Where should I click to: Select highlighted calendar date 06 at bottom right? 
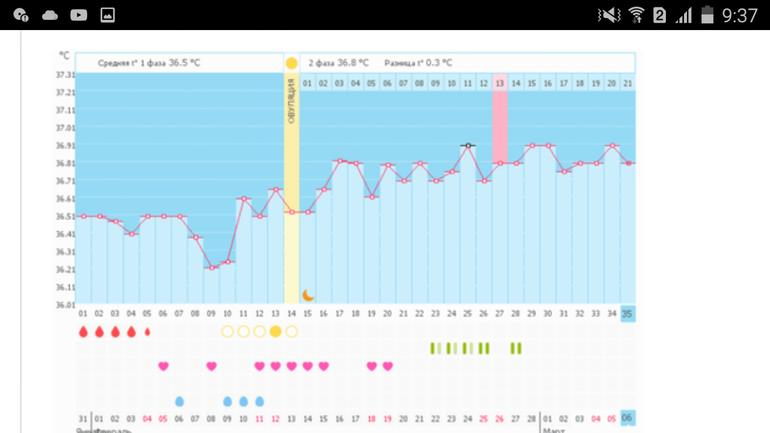tap(627, 418)
